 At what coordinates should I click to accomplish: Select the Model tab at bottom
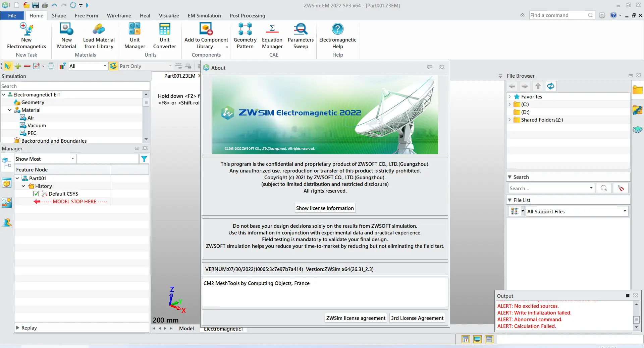coord(186,329)
